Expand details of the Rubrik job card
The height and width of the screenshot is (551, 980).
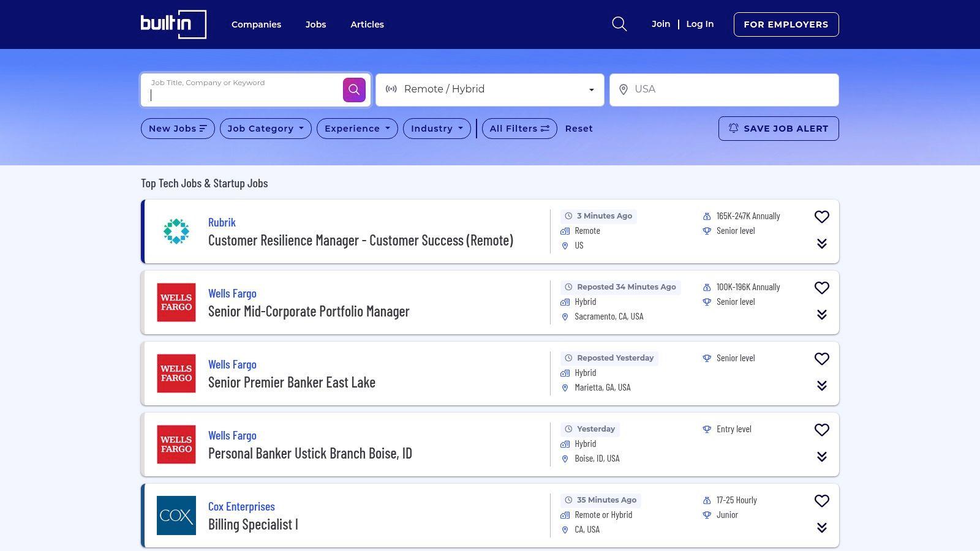coord(822,244)
